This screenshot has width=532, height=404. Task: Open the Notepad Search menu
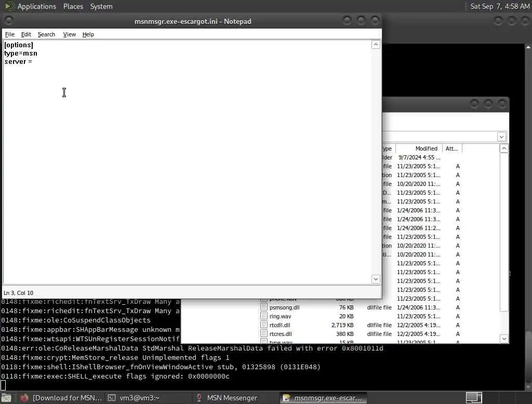point(46,34)
